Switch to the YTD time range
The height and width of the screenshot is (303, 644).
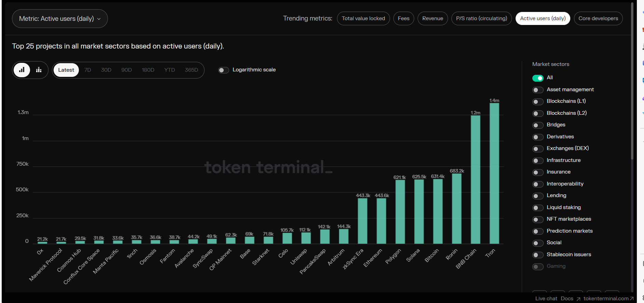click(x=169, y=70)
